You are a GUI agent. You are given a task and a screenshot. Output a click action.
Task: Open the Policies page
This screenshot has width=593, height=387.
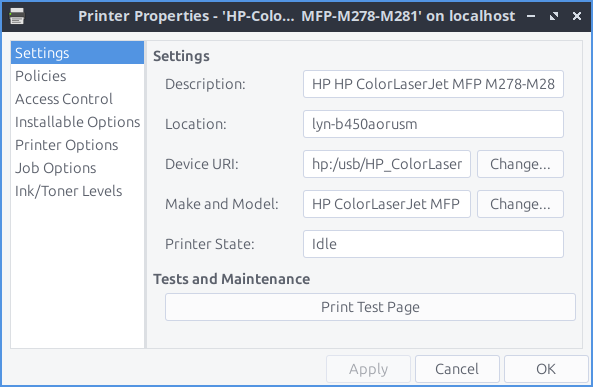click(77, 76)
